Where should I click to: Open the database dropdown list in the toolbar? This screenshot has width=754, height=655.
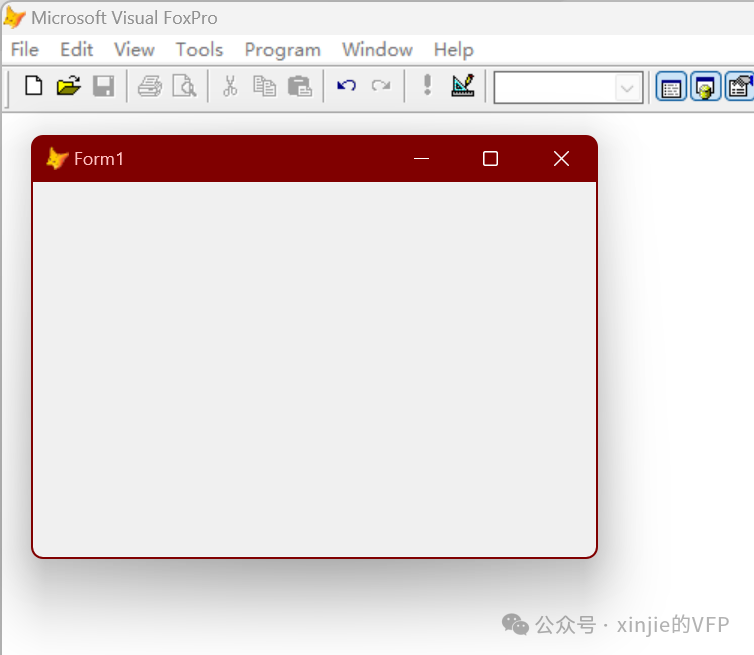point(627,88)
